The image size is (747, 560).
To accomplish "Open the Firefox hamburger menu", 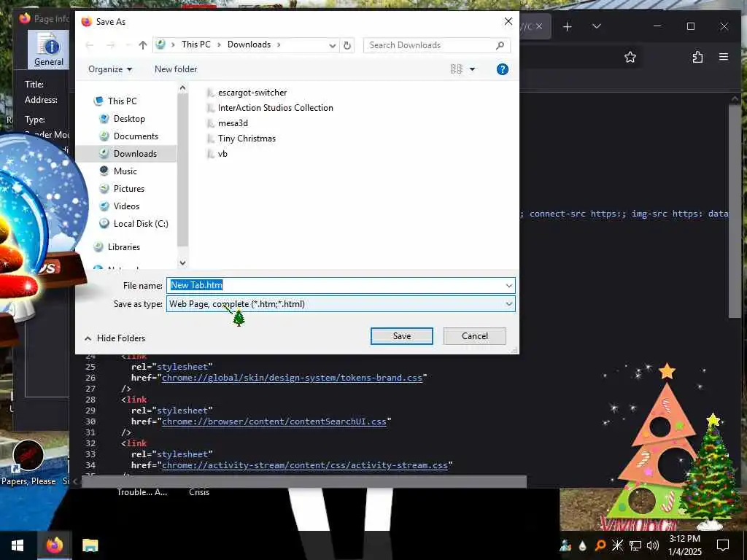I will click(724, 57).
